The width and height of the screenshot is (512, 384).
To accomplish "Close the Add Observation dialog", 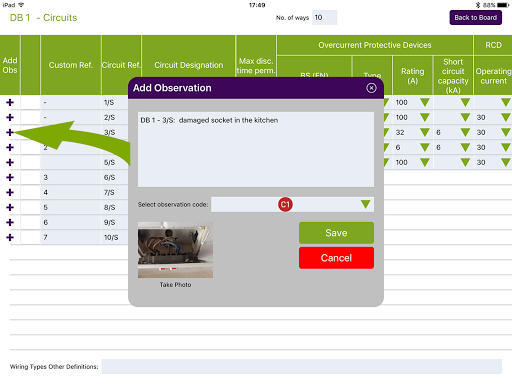I will (371, 88).
